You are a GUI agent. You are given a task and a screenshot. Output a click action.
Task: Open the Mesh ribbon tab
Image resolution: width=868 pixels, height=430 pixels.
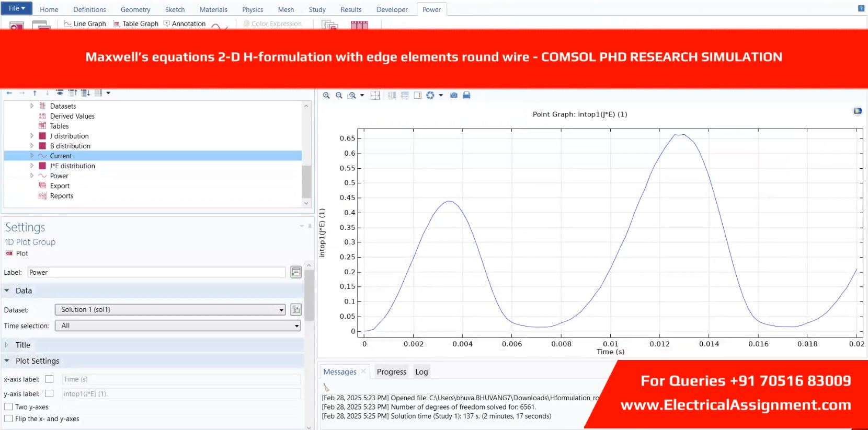pyautogui.click(x=286, y=9)
